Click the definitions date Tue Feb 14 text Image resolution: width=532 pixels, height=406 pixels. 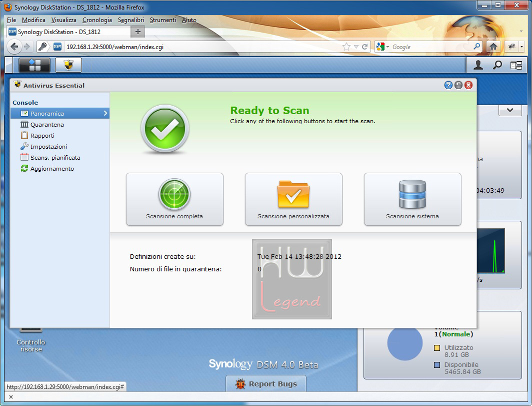(299, 256)
